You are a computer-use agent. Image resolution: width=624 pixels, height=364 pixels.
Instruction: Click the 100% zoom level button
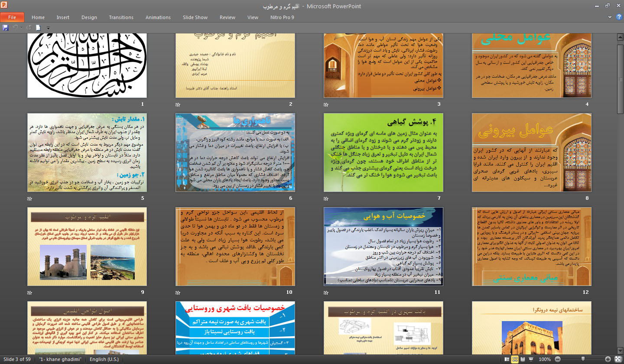545,359
